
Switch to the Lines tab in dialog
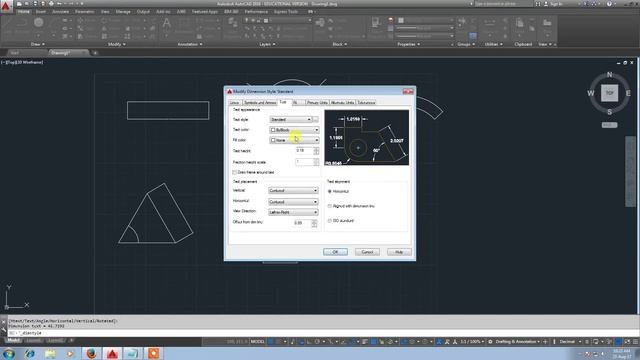(235, 102)
